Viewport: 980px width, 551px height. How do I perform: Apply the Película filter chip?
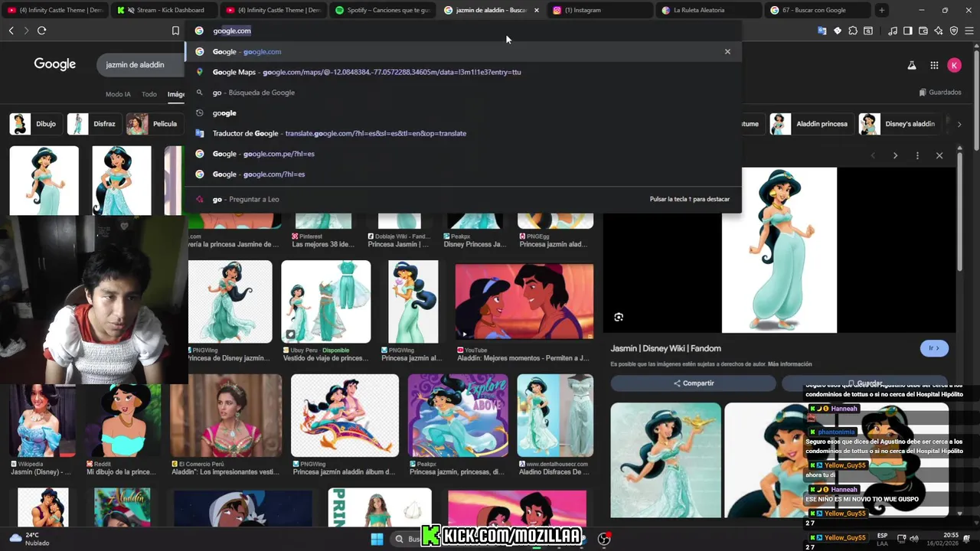153,124
